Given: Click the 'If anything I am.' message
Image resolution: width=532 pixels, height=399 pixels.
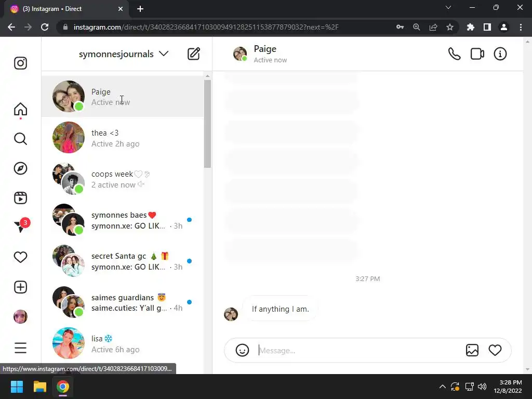Looking at the screenshot, I should [280, 309].
